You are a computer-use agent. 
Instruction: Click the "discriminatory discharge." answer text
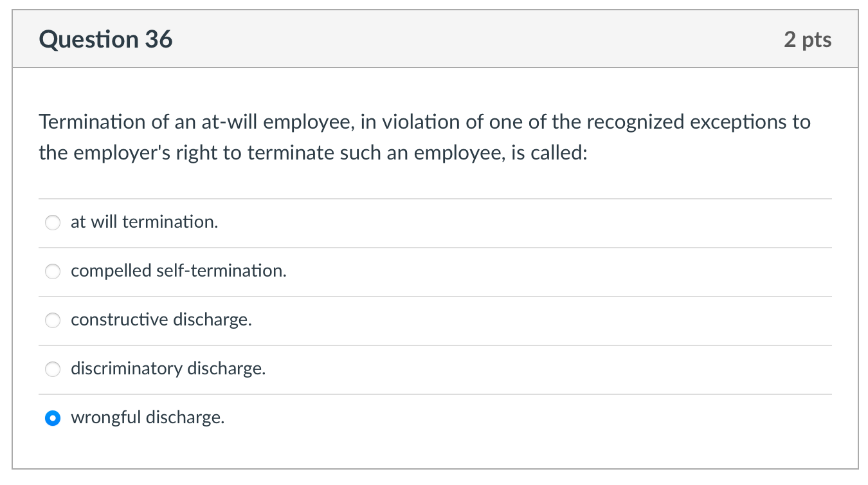(x=168, y=369)
